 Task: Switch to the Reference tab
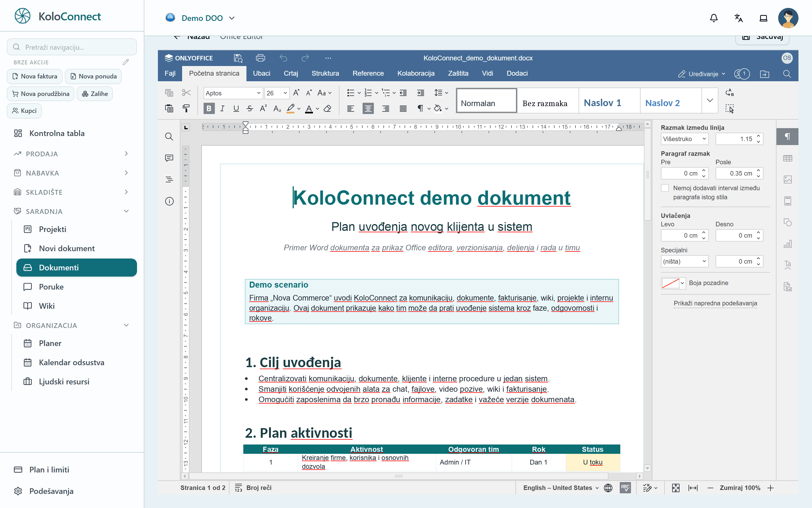[x=368, y=73]
